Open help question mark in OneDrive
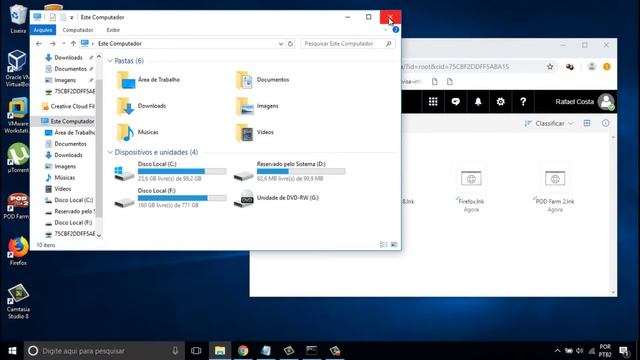640x360 pixels. click(523, 102)
